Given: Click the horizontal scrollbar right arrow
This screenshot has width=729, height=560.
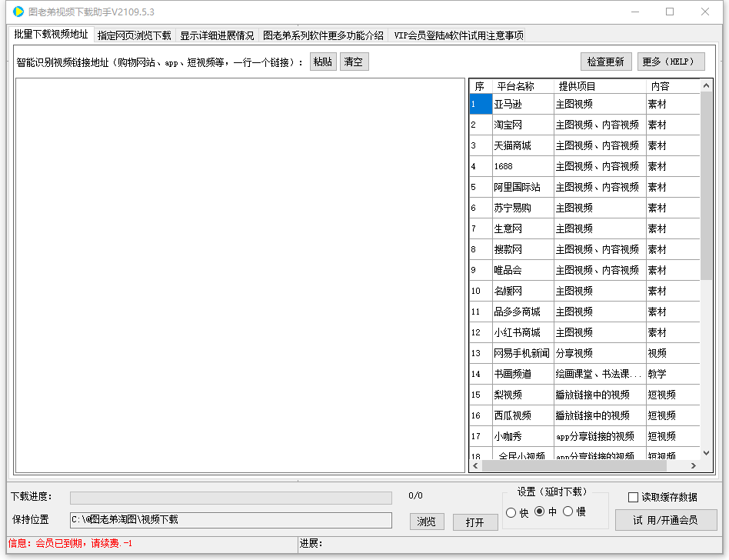Looking at the screenshot, I should (694, 465).
